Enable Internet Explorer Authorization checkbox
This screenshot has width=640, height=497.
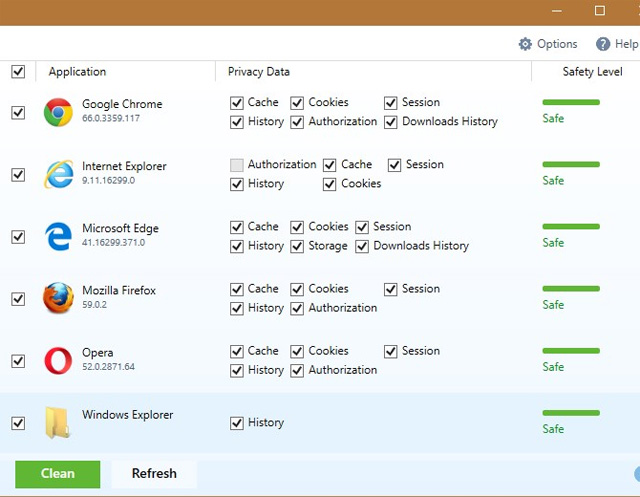pyautogui.click(x=237, y=165)
